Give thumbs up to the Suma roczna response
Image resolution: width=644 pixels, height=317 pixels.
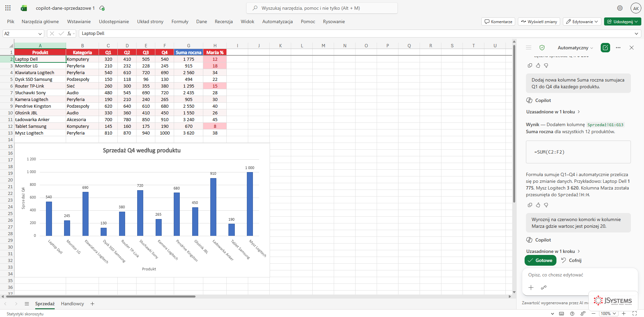[x=538, y=205]
